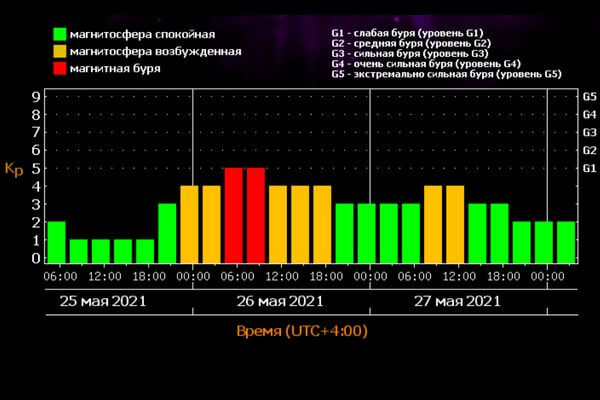Select the '27 мая 2021' date label

[457, 300]
